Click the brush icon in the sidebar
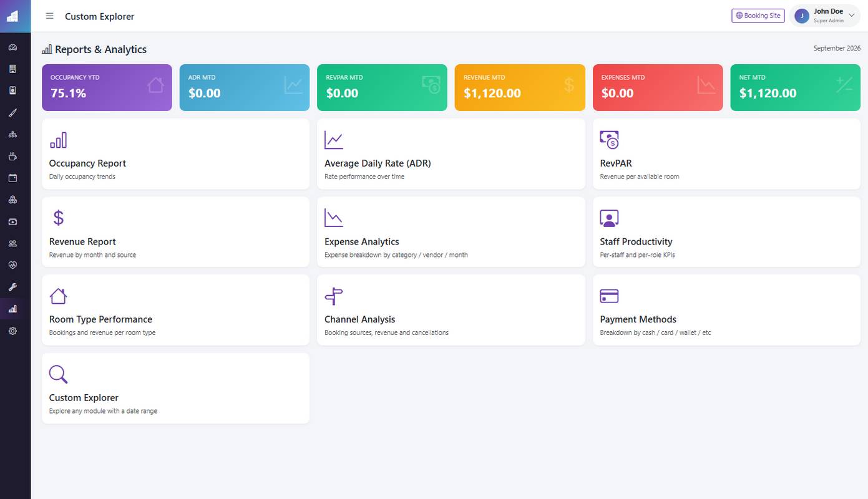The height and width of the screenshot is (499, 868). point(12,113)
